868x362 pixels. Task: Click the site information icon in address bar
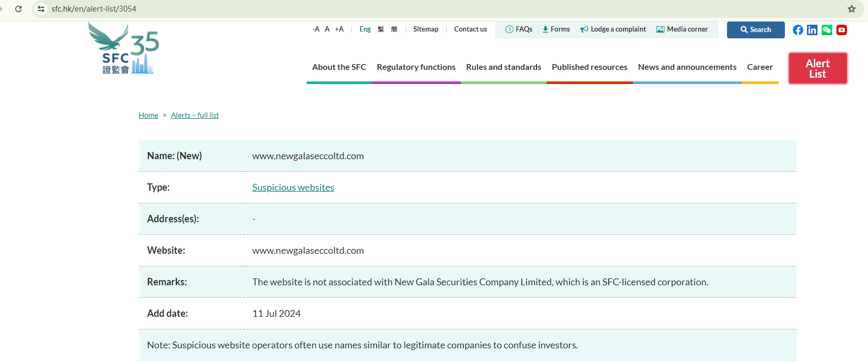[41, 9]
